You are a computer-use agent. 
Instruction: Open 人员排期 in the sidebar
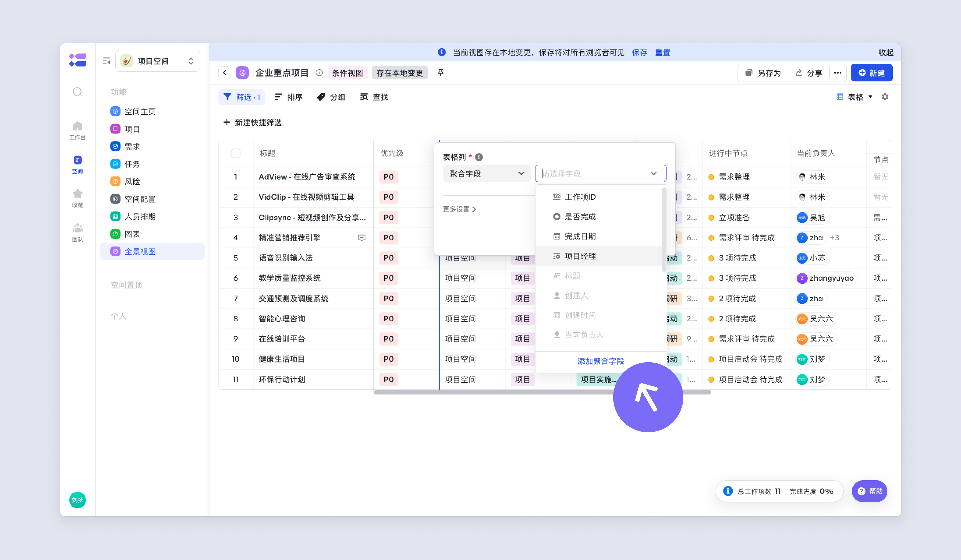point(152,216)
